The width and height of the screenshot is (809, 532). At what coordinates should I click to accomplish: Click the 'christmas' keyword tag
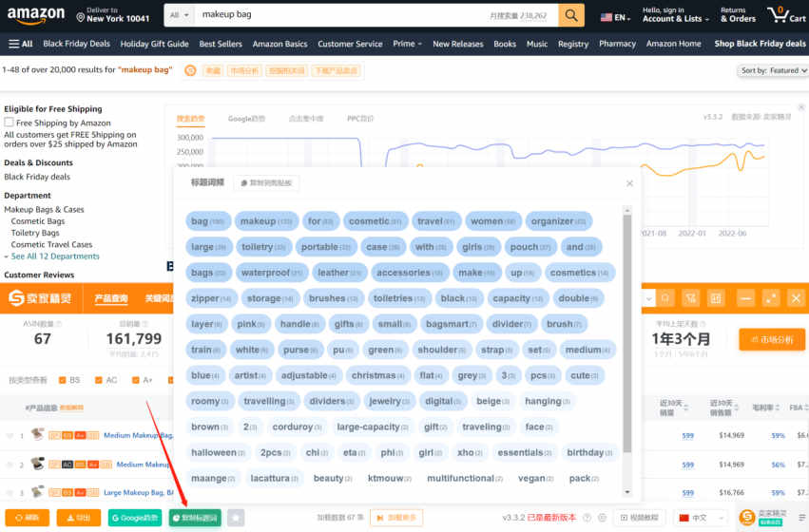pos(378,375)
